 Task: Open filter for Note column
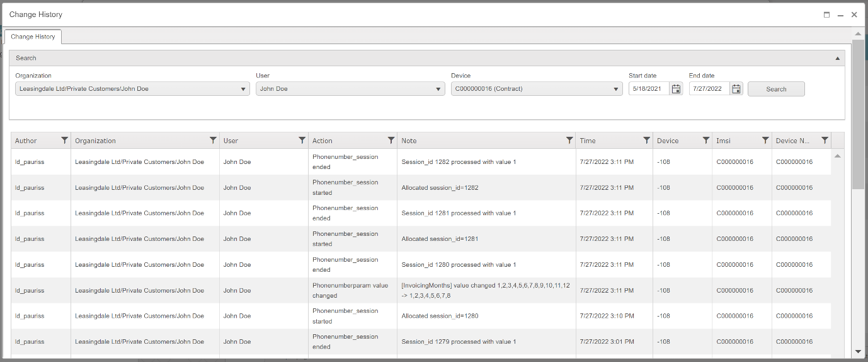click(569, 141)
